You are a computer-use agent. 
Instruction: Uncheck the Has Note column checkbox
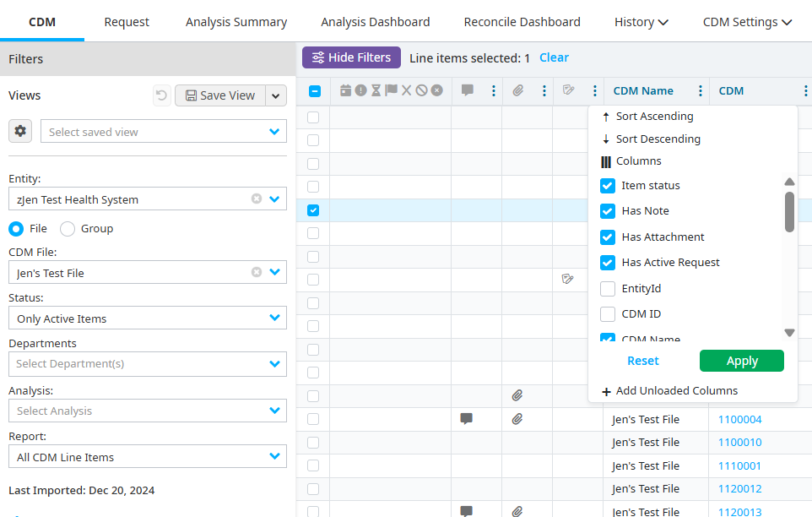pyautogui.click(x=607, y=211)
